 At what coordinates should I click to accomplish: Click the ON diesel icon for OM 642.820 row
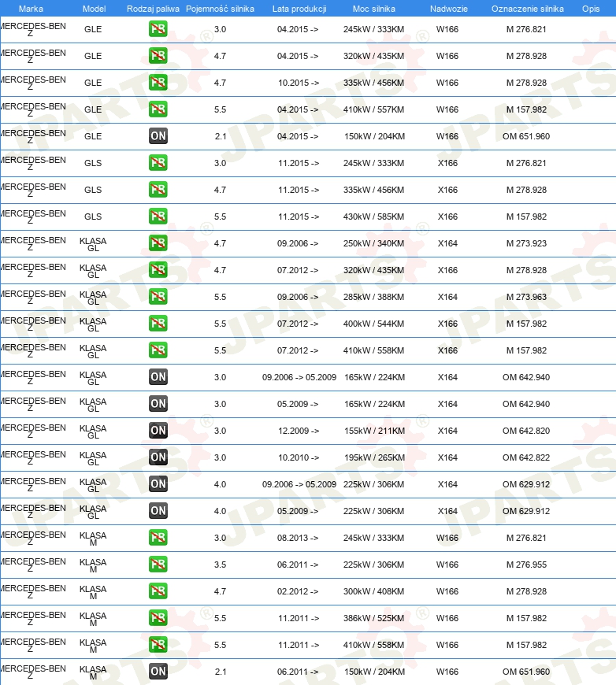pos(158,431)
